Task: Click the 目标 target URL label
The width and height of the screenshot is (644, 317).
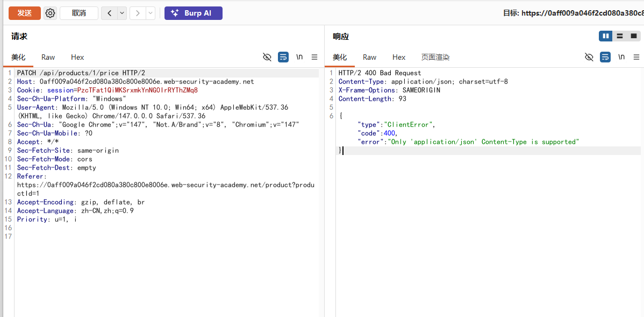Action: pyautogui.click(x=574, y=13)
